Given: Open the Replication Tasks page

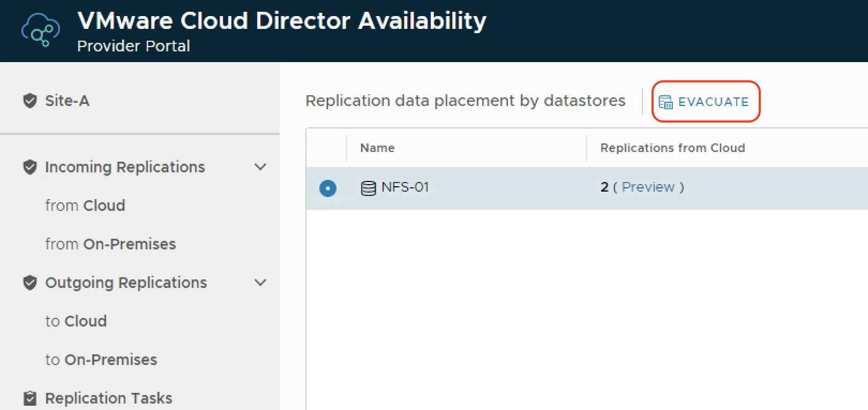Looking at the screenshot, I should (x=109, y=398).
